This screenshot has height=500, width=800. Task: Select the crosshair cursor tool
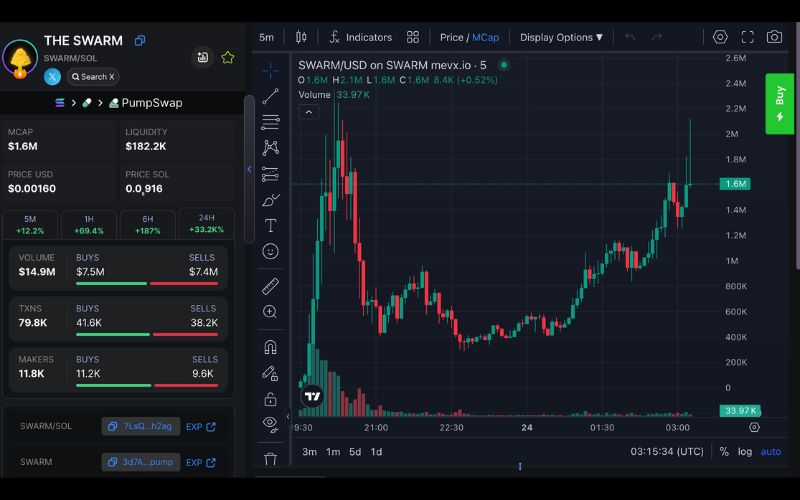(x=270, y=71)
